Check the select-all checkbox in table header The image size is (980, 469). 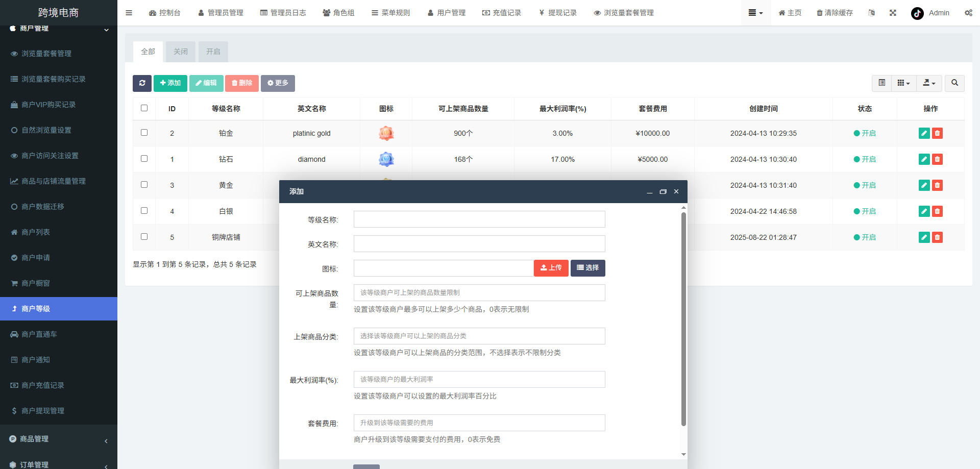pos(144,108)
